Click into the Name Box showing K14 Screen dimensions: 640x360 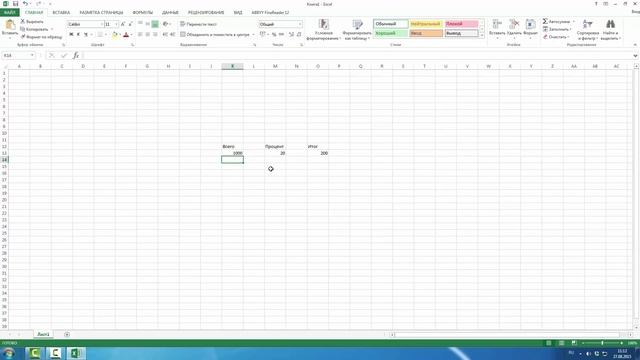coord(18,55)
